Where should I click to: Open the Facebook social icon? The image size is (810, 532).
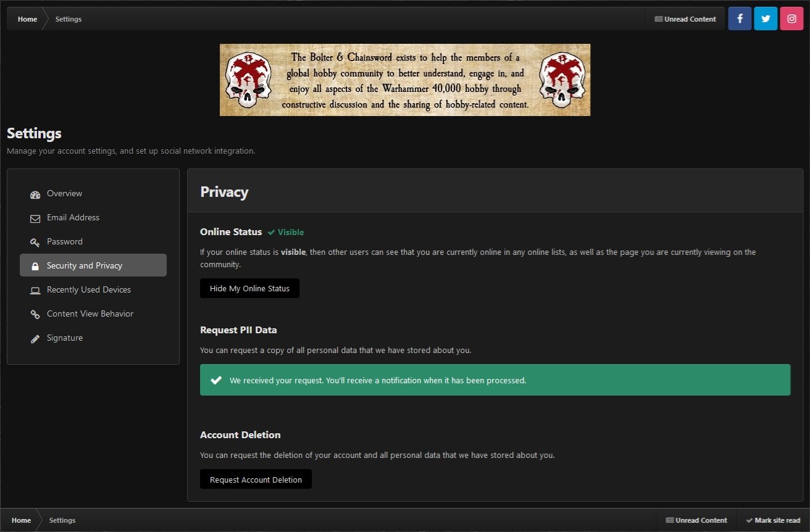740,19
